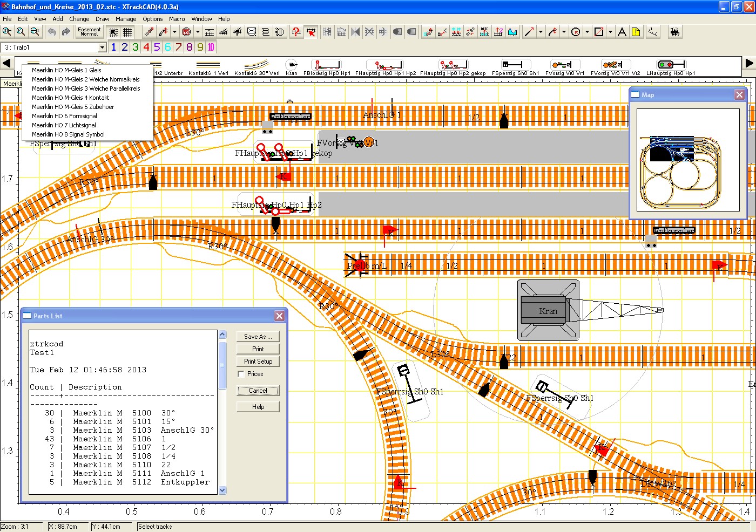Screen dimensions: 756x532
Task: Select the Hand-laid Turnout tool
Action: pyautogui.click(x=237, y=32)
